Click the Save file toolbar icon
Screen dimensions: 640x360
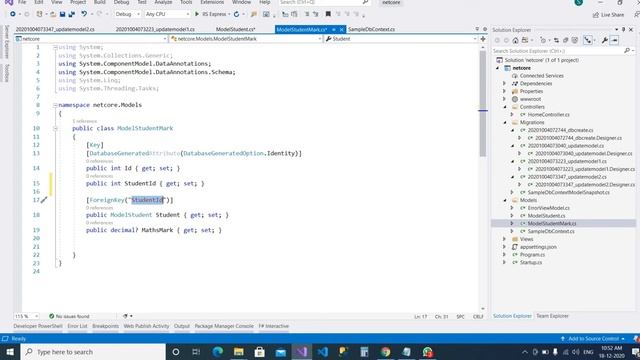tap(62, 14)
